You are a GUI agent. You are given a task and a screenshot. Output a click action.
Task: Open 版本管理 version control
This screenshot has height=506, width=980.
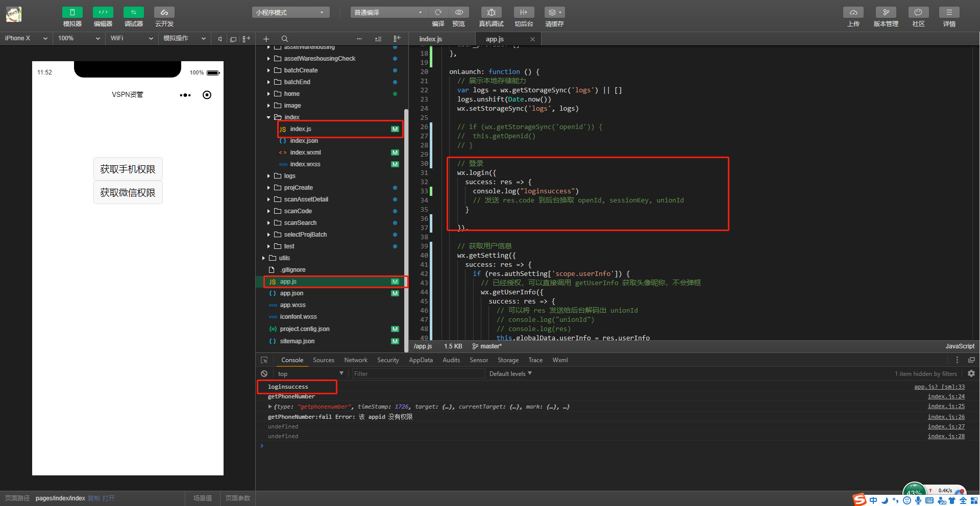coord(886,12)
